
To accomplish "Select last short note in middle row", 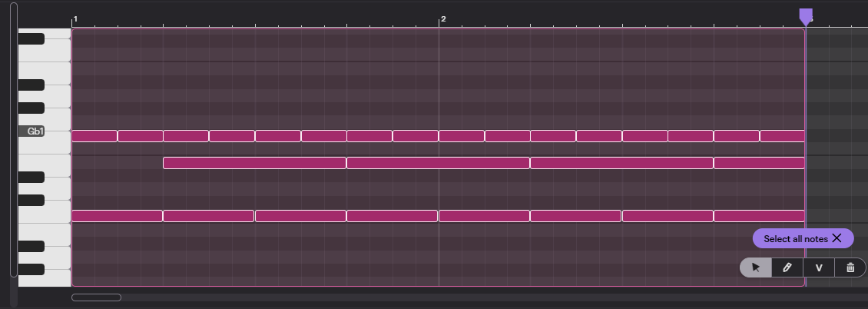I will click(759, 163).
